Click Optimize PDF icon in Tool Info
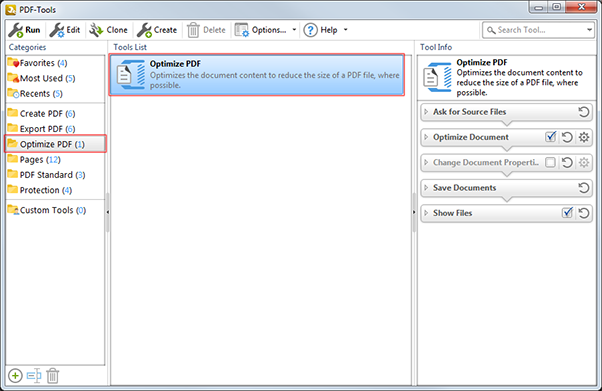602x391 pixels. (437, 77)
